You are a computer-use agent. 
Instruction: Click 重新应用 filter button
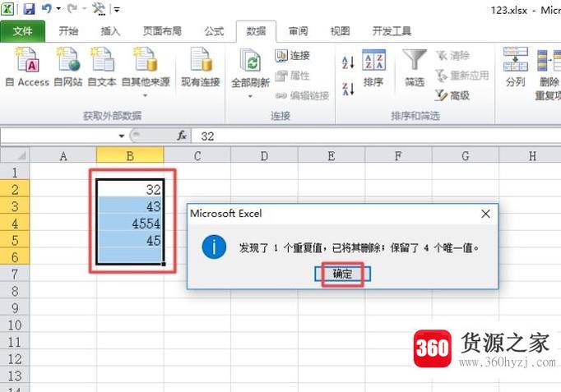tap(462, 76)
